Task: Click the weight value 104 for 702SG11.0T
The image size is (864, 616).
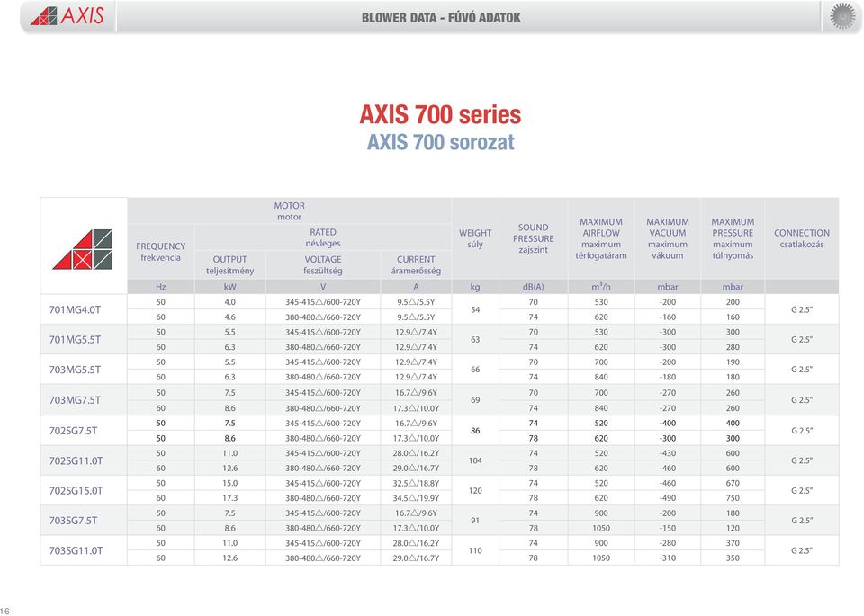Action: (475, 460)
